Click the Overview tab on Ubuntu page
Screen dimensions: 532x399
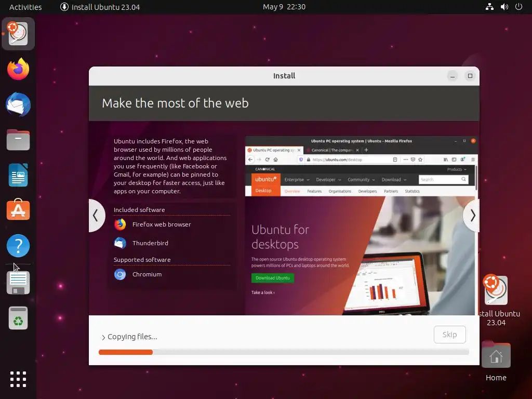[x=292, y=191]
